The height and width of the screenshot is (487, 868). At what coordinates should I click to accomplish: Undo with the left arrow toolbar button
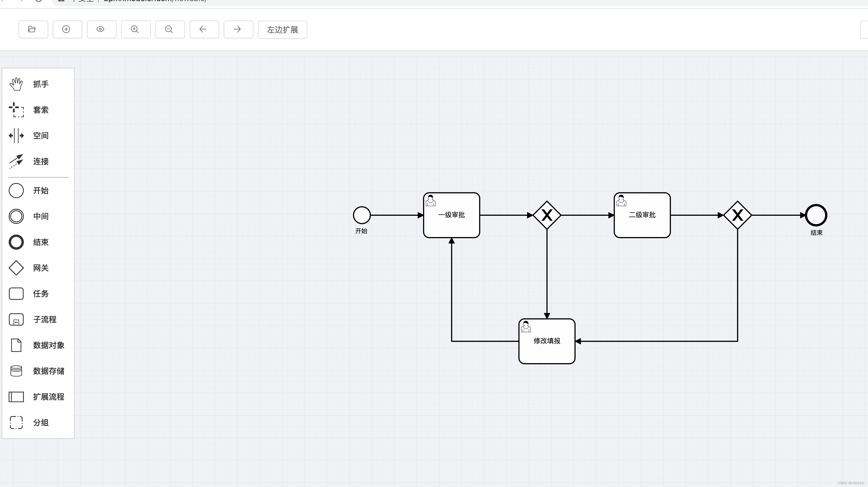[x=204, y=30]
